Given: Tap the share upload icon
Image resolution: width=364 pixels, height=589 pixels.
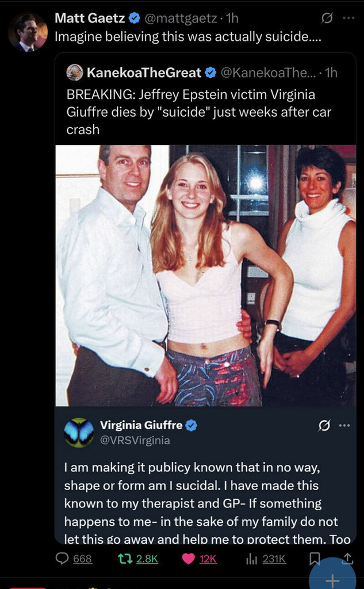Looking at the screenshot, I should tap(348, 558).
